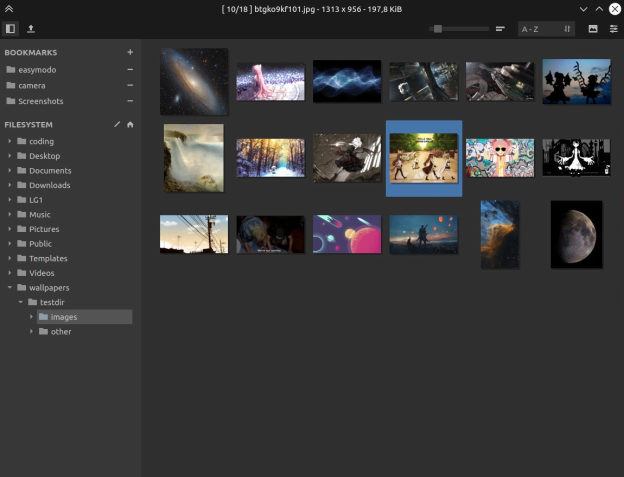Click the thumbnail layout icon beside slider
The image size is (624, 477).
500,29
